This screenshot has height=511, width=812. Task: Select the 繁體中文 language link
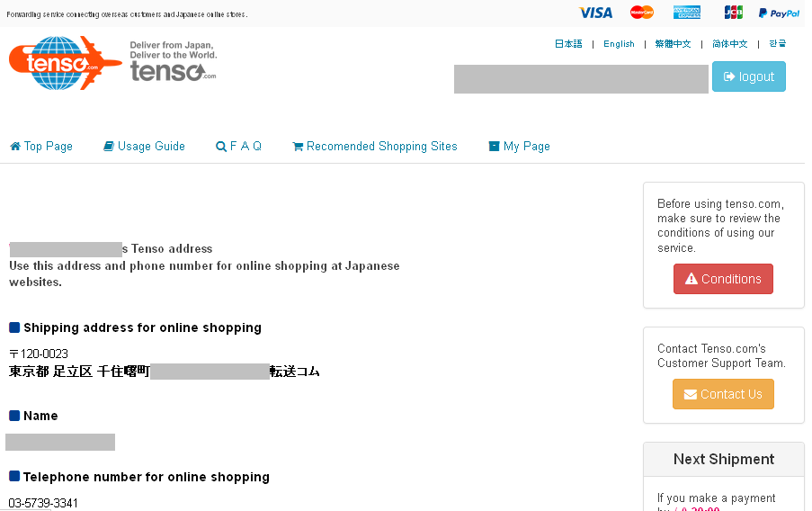pos(673,44)
